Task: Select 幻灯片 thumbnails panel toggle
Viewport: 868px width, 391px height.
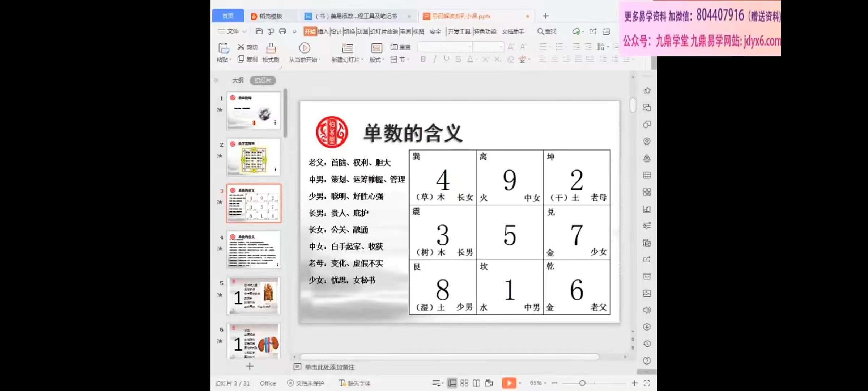Action: [263, 80]
